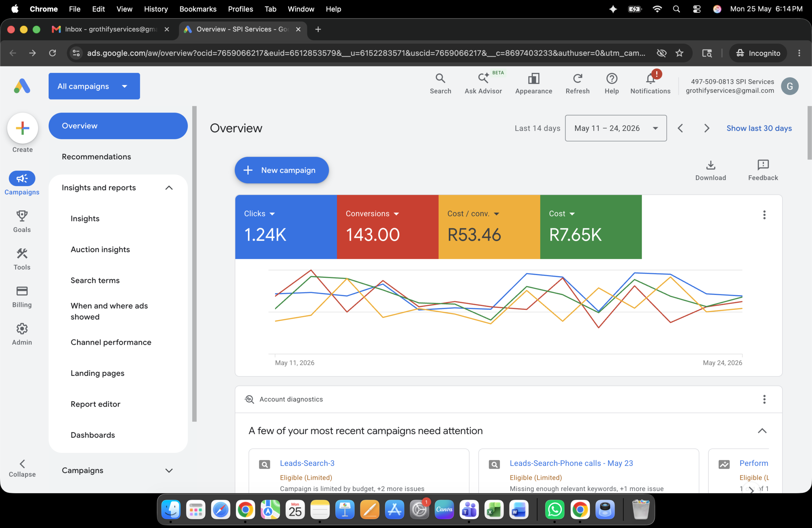This screenshot has width=812, height=528.
Task: Go to previous date range
Action: [680, 128]
